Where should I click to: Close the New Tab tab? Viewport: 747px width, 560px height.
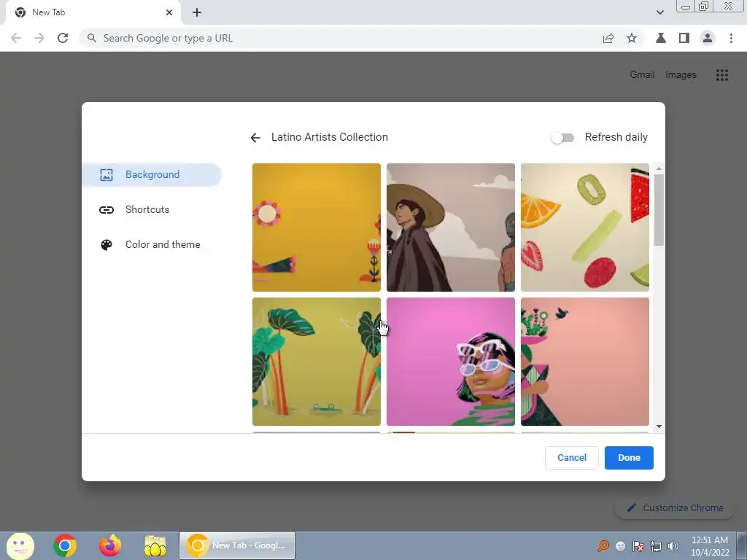169,12
